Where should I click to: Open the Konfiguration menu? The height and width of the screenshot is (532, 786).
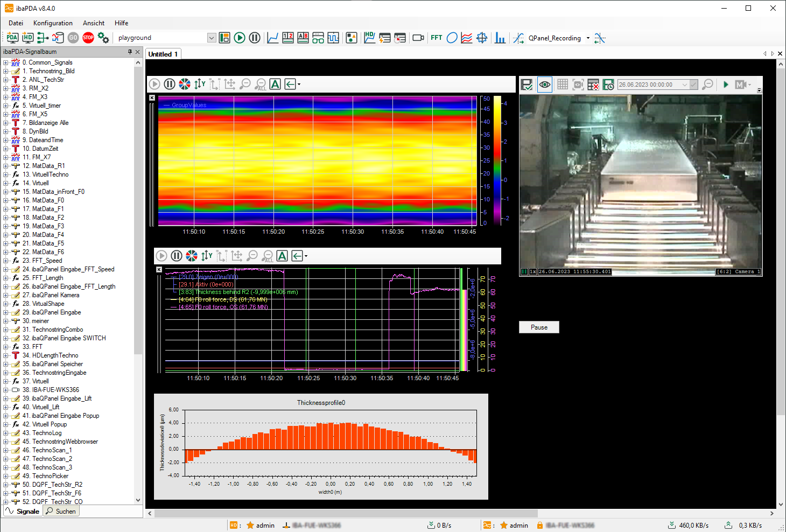[x=53, y=23]
